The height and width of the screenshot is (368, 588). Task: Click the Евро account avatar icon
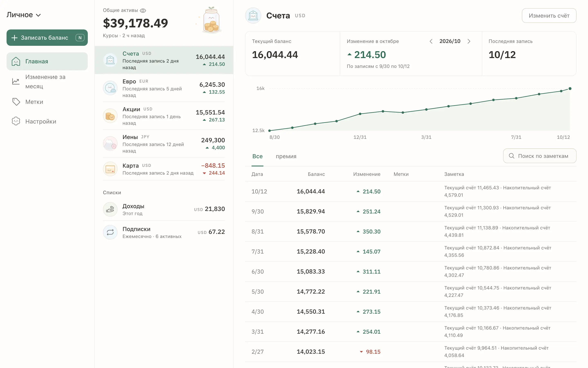110,88
